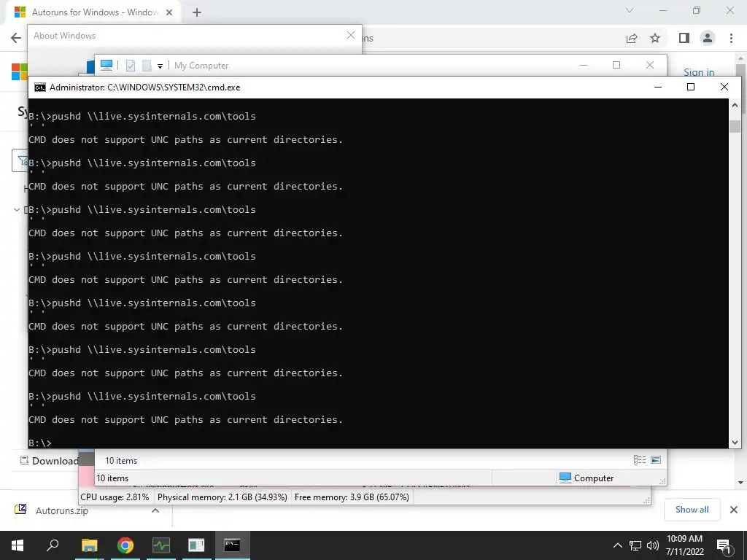747x560 pixels.
Task: Go back in the Chrome browser
Action: tap(16, 38)
